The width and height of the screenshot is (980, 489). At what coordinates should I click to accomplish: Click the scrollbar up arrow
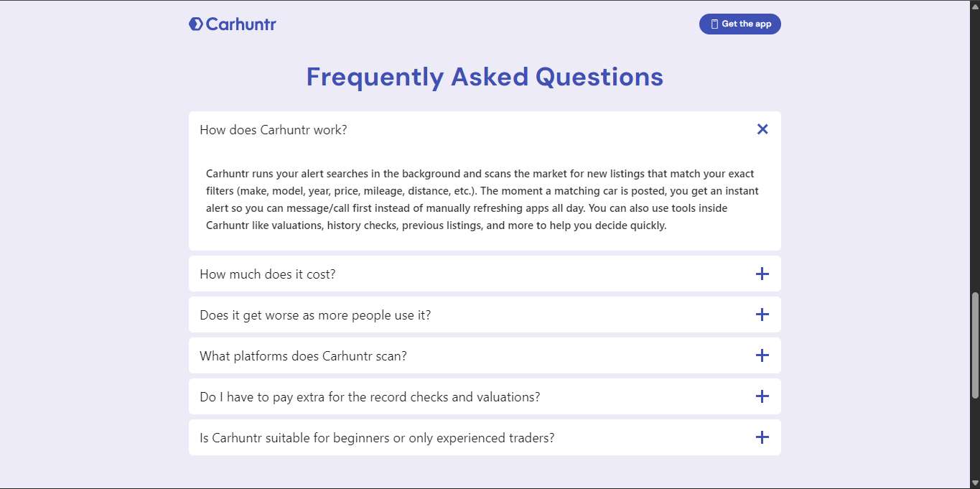[x=975, y=6]
